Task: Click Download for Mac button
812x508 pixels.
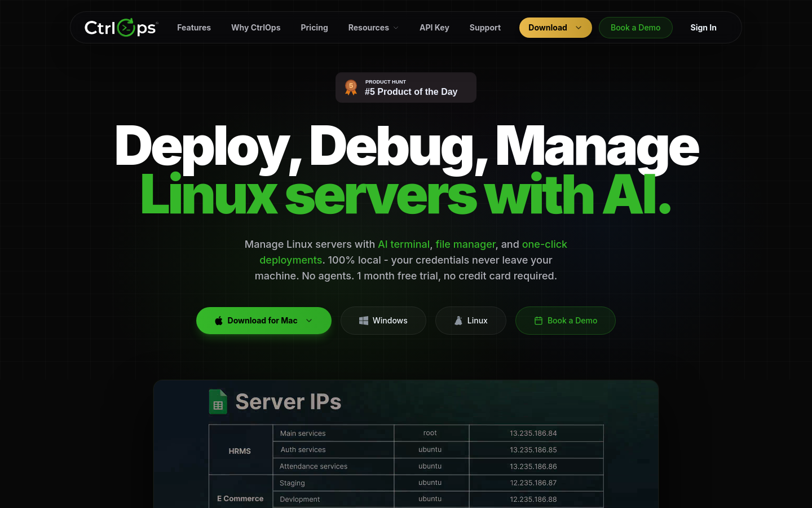Action: (264, 321)
